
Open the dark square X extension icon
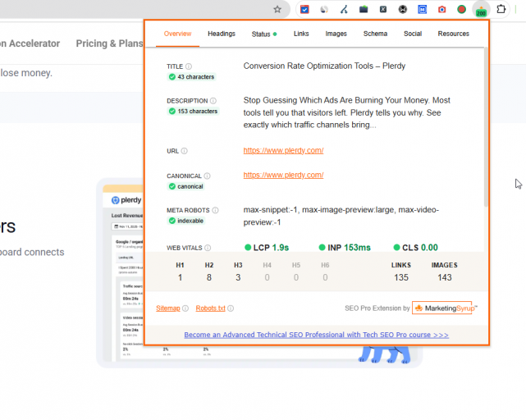pos(383,9)
